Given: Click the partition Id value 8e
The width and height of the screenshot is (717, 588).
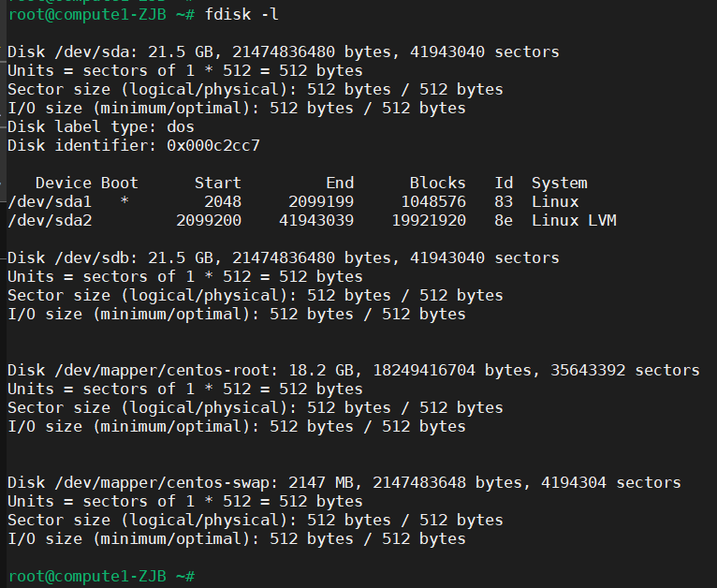Looking at the screenshot, I should click(504, 221).
